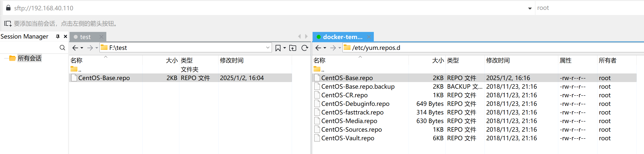Open forward history dropdown in remote pane

(x=340, y=48)
